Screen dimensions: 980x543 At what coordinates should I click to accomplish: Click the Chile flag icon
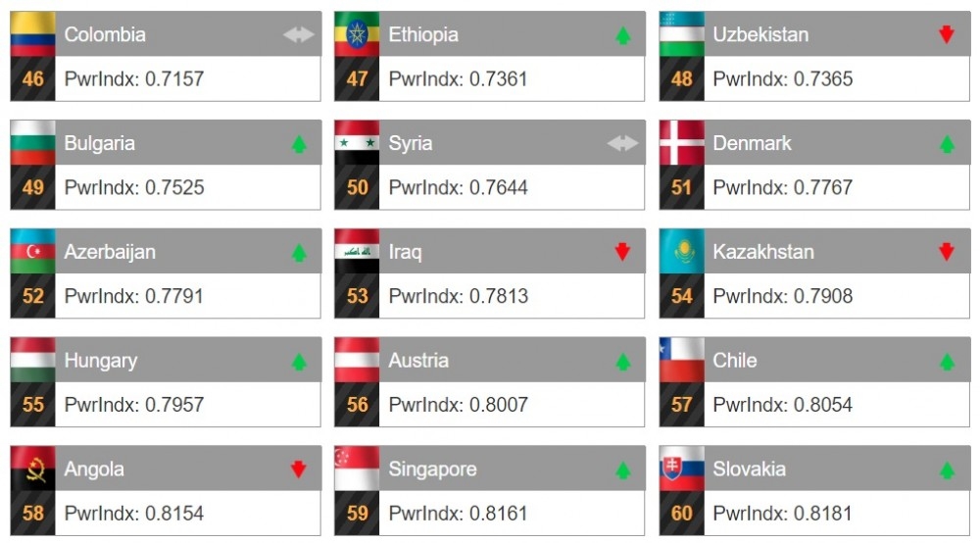[x=681, y=360]
